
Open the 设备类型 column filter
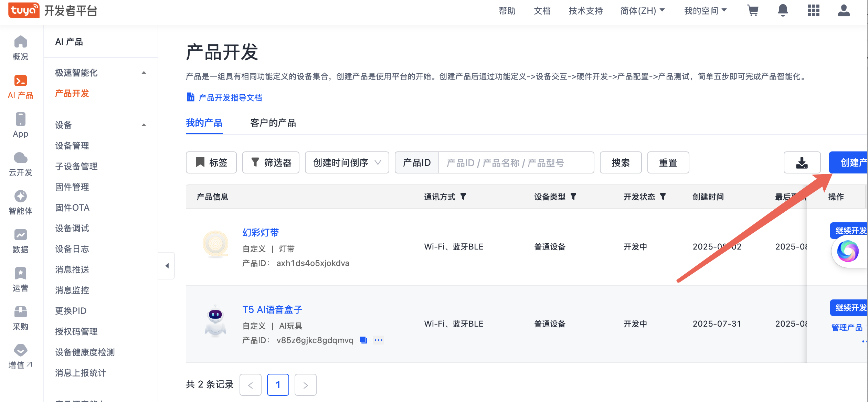coord(573,197)
